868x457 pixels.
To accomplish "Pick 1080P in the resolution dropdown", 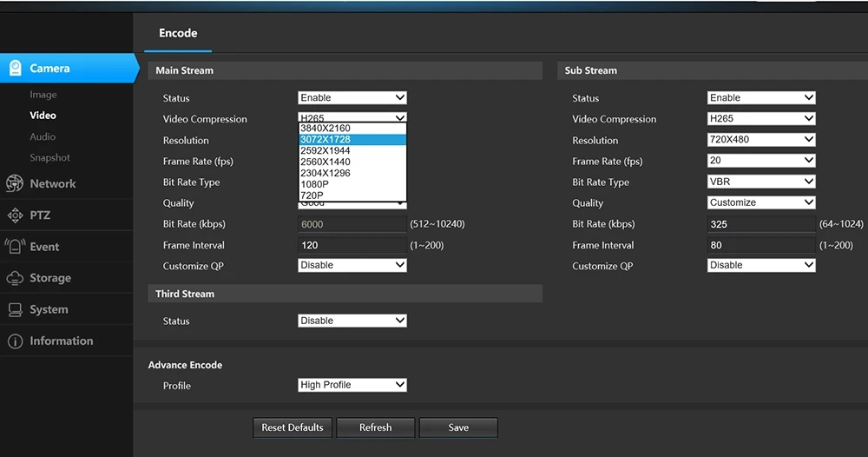I will (314, 184).
